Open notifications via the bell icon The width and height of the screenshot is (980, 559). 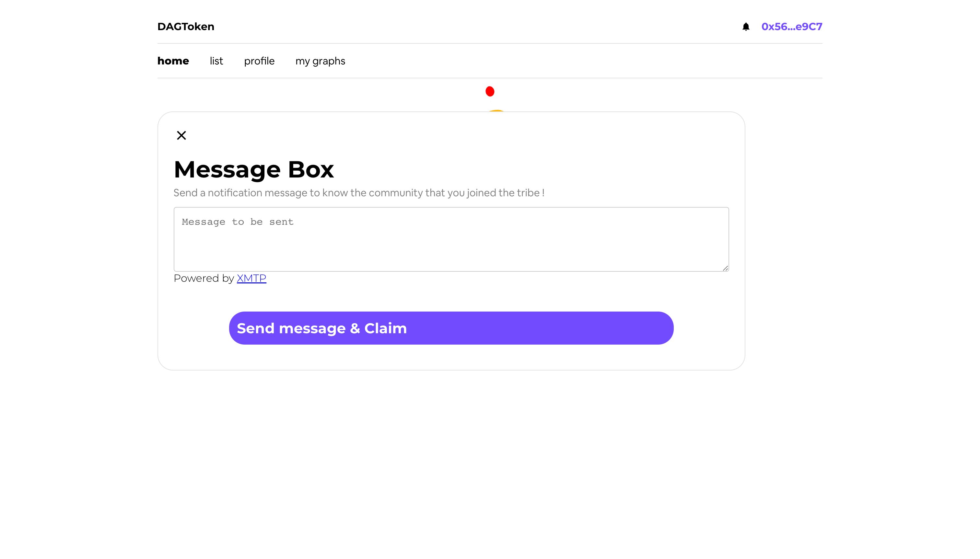pos(746,27)
